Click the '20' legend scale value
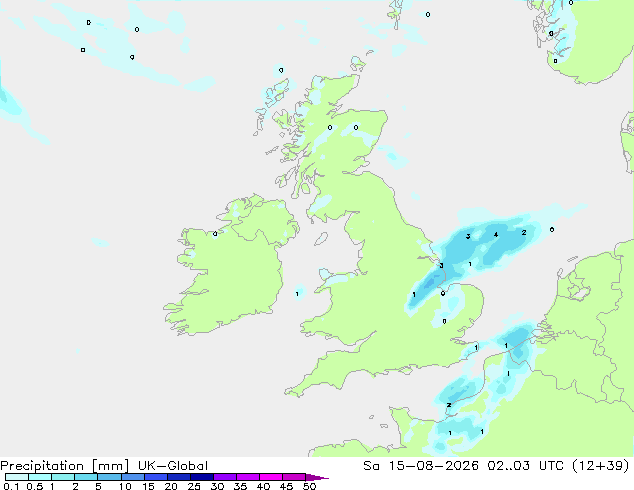Viewport: 634px width, 490px height. tap(171, 486)
